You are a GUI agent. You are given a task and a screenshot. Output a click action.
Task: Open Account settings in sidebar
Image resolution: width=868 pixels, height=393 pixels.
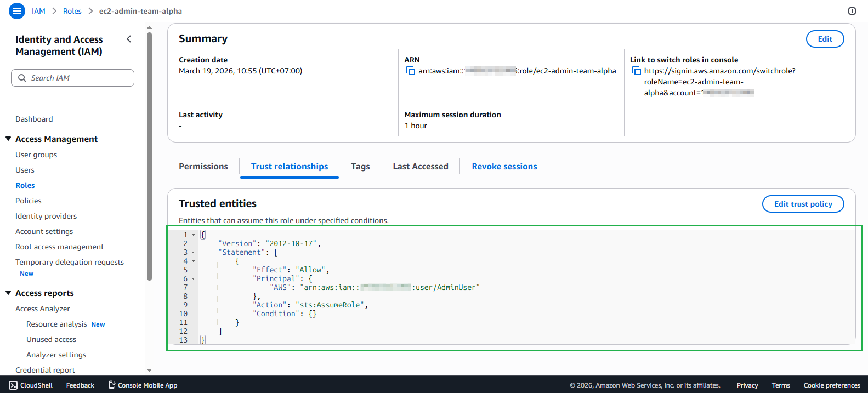(44, 231)
